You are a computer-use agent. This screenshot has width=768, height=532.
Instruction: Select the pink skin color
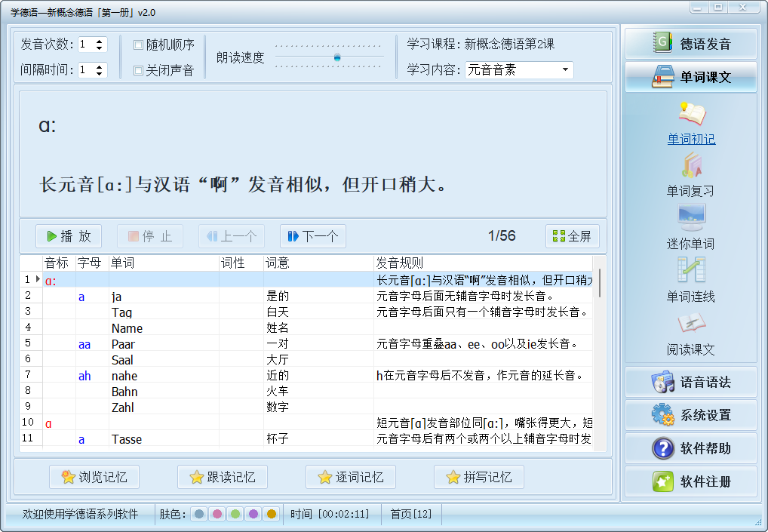217,514
